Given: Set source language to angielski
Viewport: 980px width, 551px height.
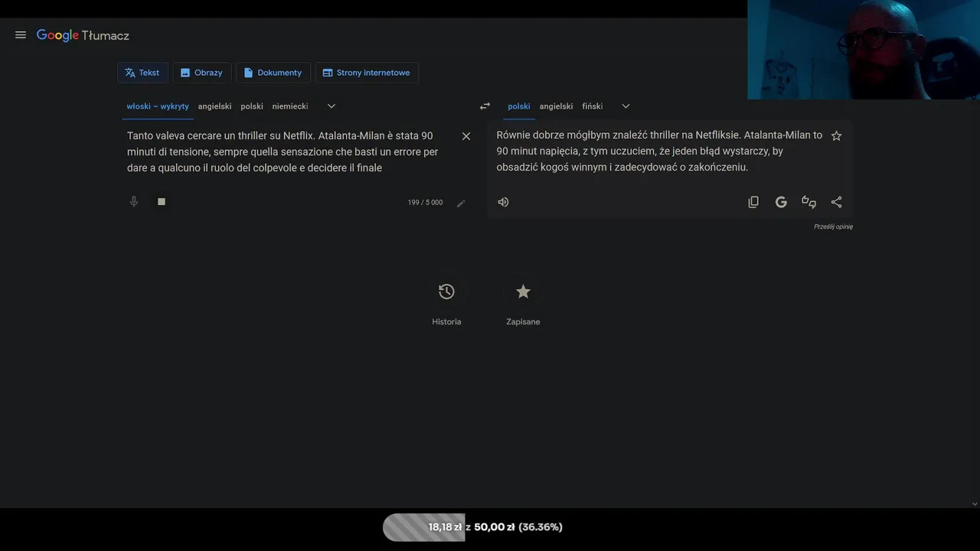Looking at the screenshot, I should point(214,106).
